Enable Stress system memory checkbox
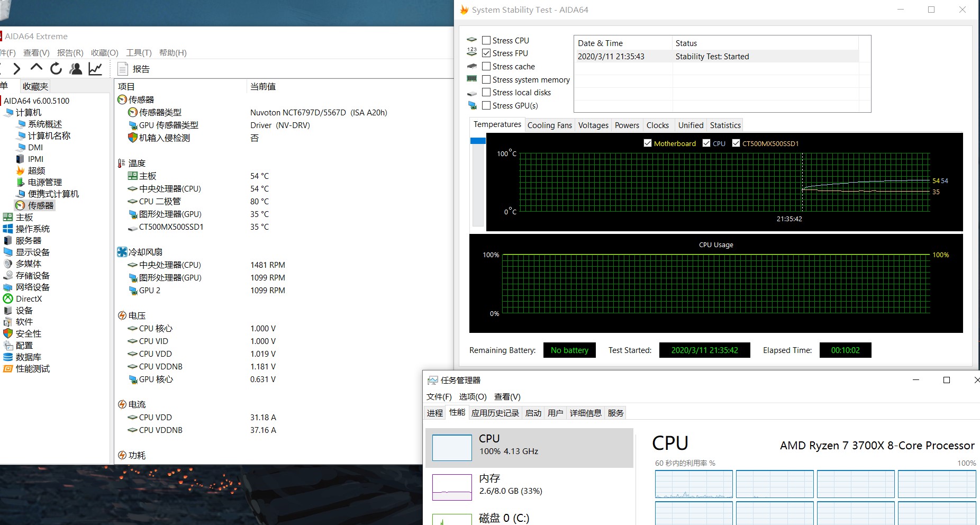Viewport: 980px width, 525px height. 486,79
